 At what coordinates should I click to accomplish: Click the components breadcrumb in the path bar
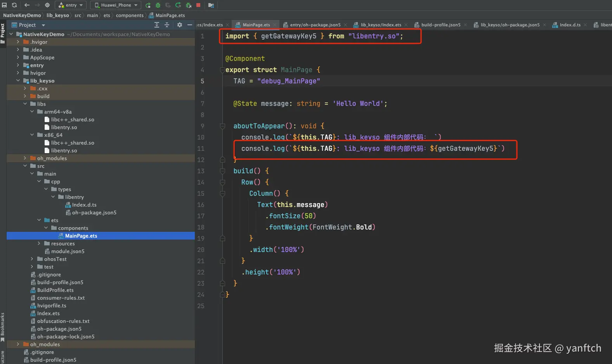(x=130, y=16)
